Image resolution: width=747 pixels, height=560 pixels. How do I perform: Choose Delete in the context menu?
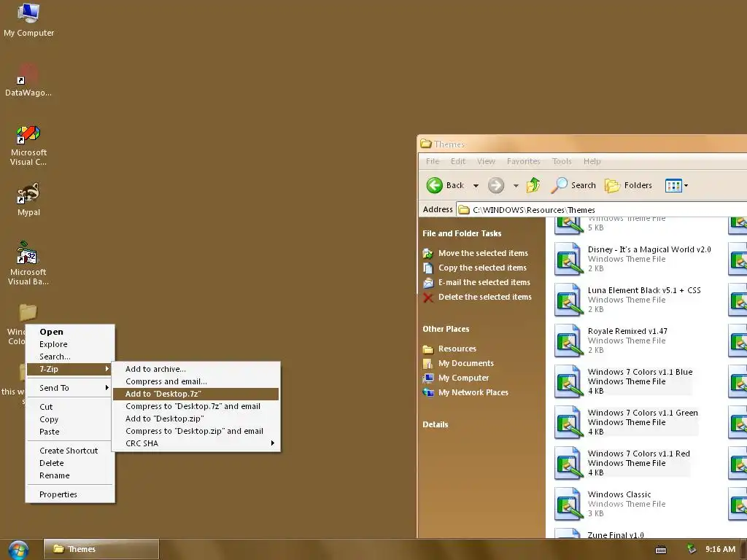click(x=71, y=463)
